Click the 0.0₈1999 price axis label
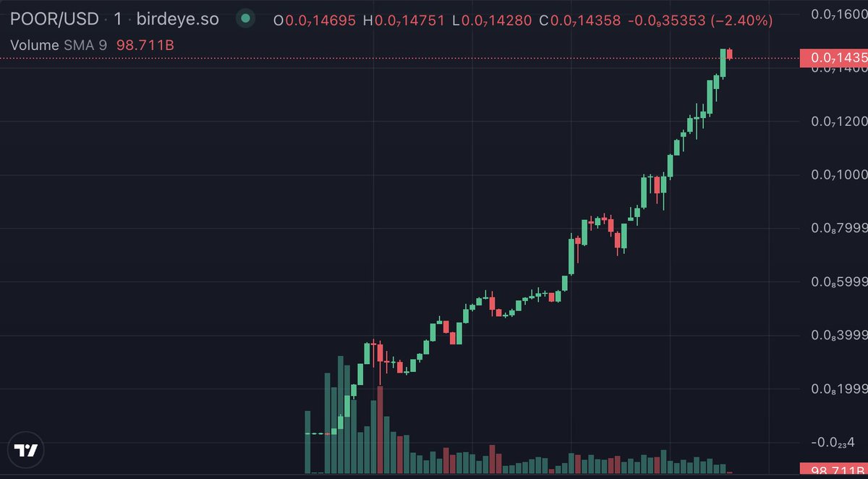 click(839, 389)
